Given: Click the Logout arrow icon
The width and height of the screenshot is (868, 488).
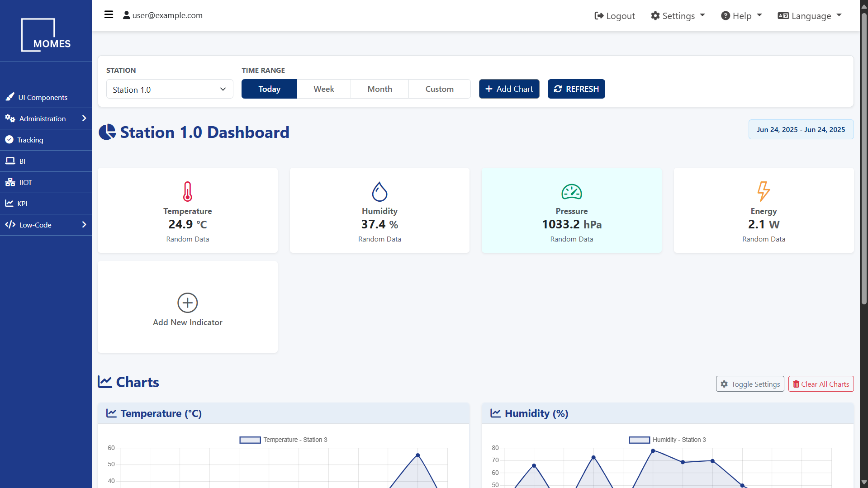Looking at the screenshot, I should pyautogui.click(x=599, y=16).
